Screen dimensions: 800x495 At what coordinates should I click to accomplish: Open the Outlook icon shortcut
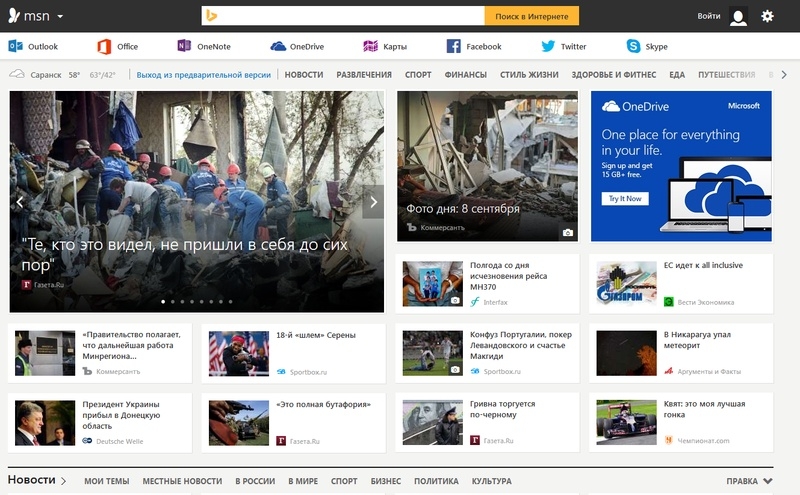tap(16, 46)
